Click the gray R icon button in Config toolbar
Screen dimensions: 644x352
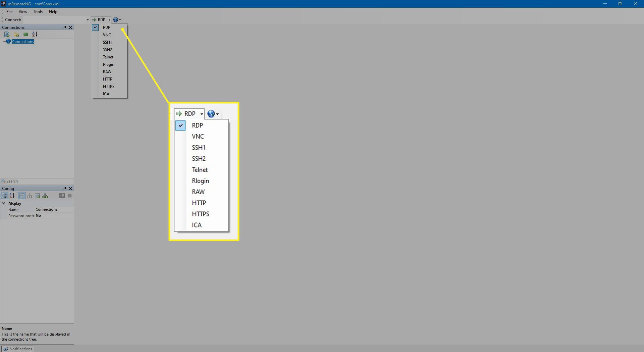[62, 196]
